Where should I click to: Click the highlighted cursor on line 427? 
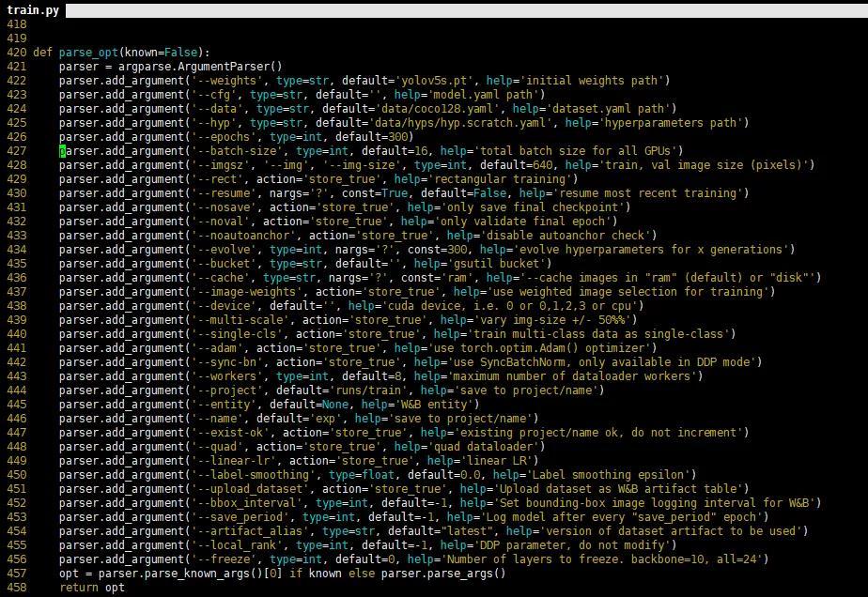[62, 151]
